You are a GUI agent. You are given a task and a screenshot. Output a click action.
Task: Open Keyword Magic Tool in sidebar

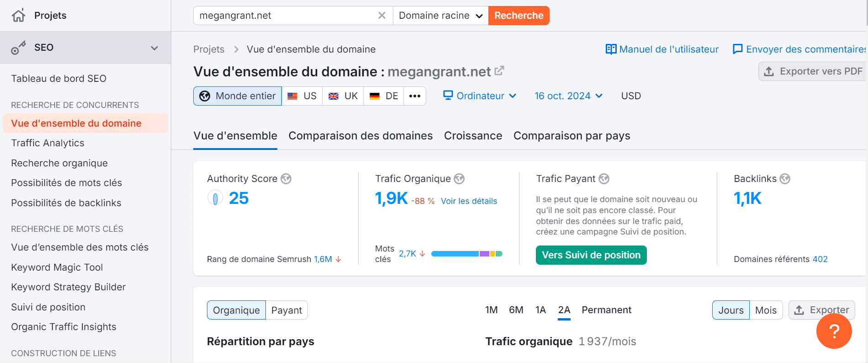click(x=57, y=267)
